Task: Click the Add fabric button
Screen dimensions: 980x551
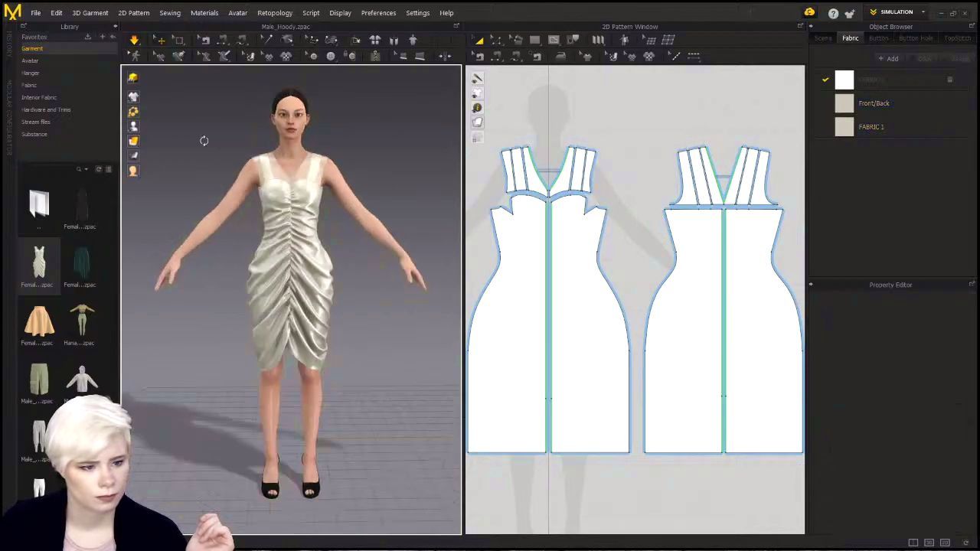Action: tap(888, 59)
